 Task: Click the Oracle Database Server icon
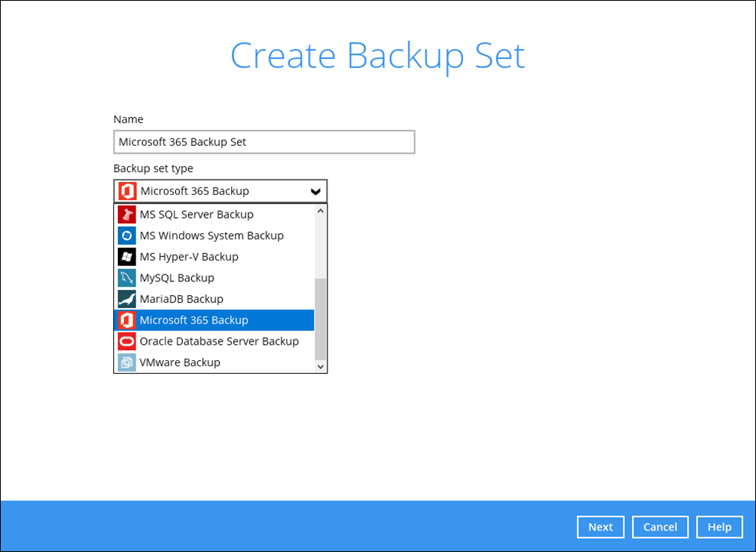click(x=127, y=342)
